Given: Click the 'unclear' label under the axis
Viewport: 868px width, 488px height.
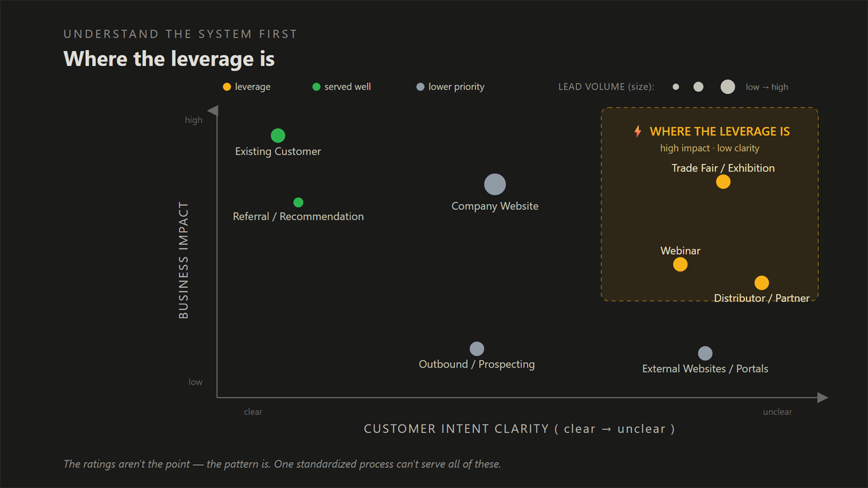Looking at the screenshot, I should pyautogui.click(x=777, y=412).
